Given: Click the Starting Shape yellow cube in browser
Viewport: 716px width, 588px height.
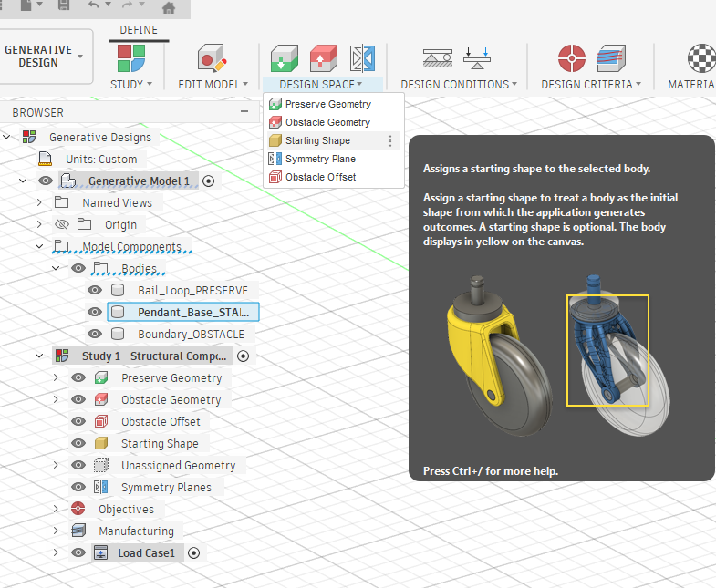Looking at the screenshot, I should 101,443.
